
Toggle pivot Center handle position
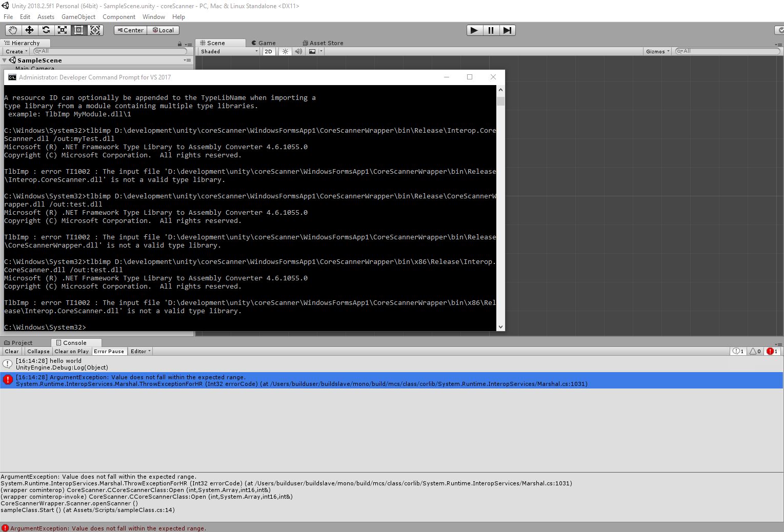coord(130,30)
